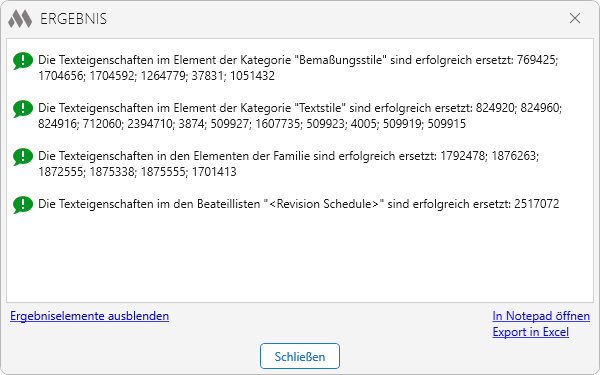Click element ID 2517072 in last result
Image resolution: width=600 pixels, height=375 pixels.
pos(536,204)
